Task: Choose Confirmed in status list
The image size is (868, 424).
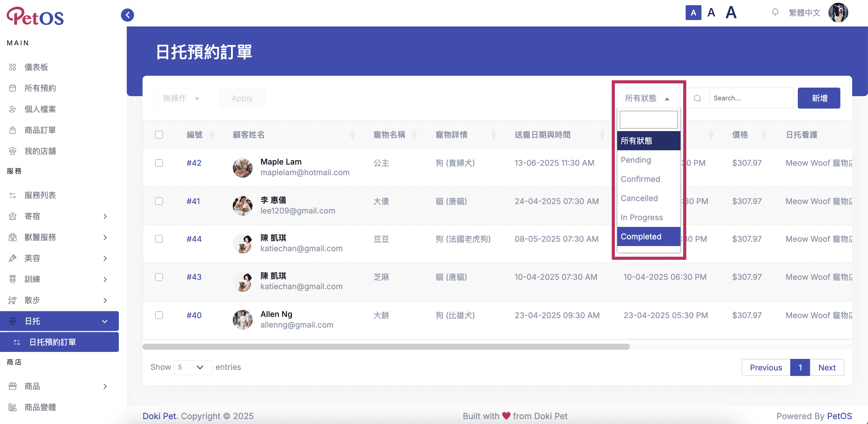Action: [x=649, y=179]
